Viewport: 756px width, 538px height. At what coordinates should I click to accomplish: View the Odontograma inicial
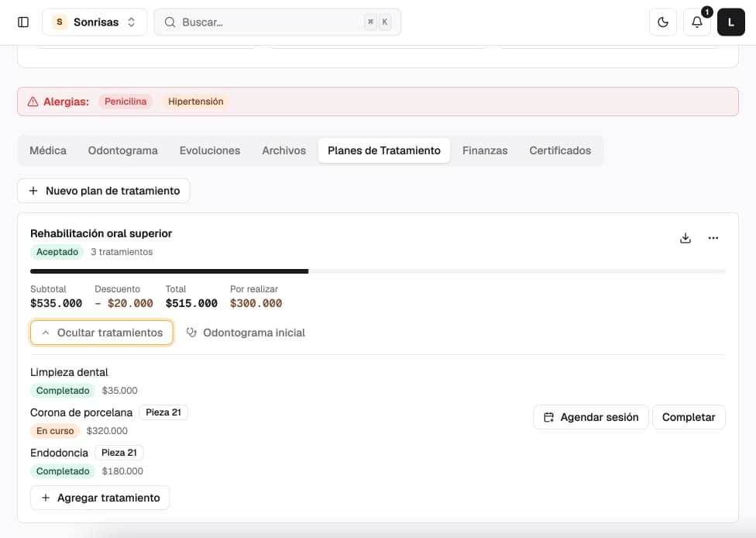[x=246, y=333]
